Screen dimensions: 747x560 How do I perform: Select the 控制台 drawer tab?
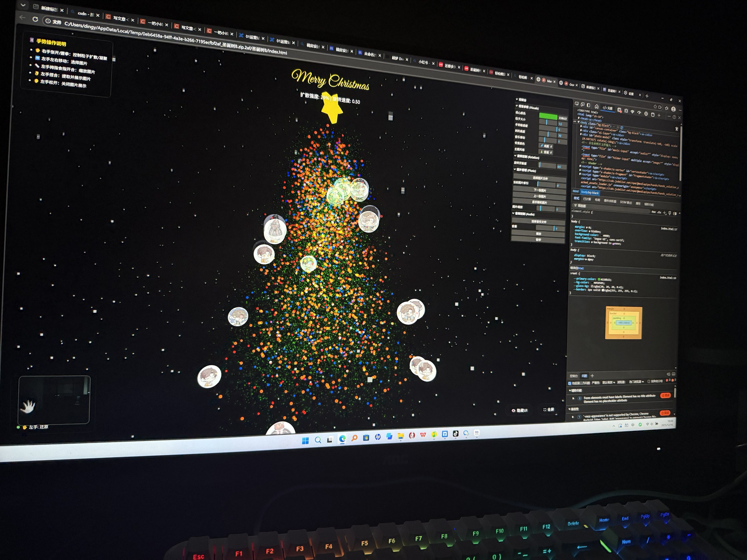pyautogui.click(x=574, y=376)
